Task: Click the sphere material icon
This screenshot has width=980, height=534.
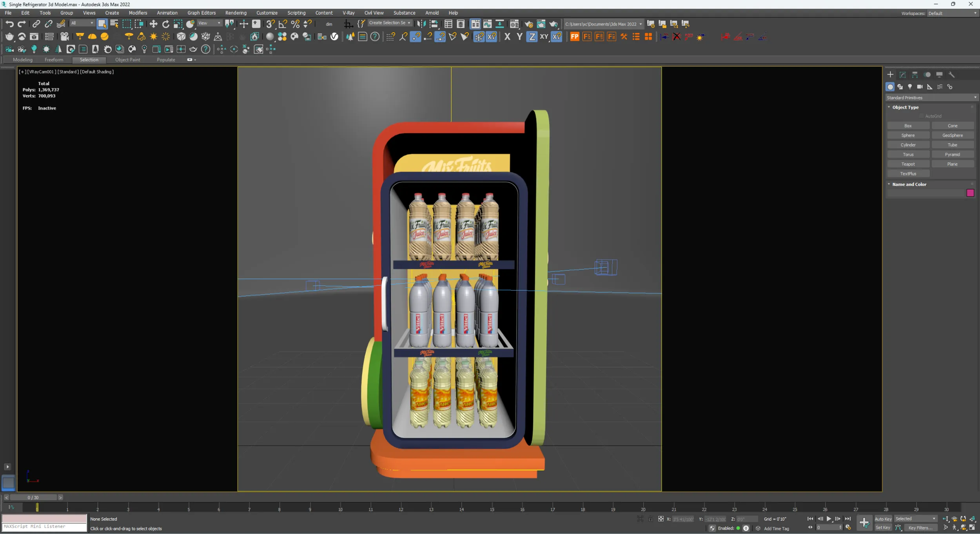Action: 270,36
